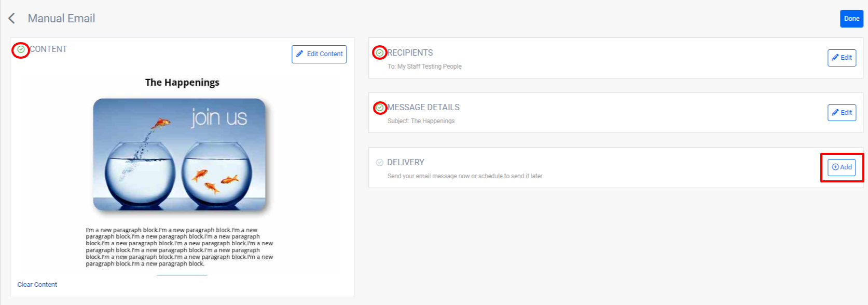Click the goldfish 'join us' preview image
Viewport: 868px width, 305px height.
point(179,154)
